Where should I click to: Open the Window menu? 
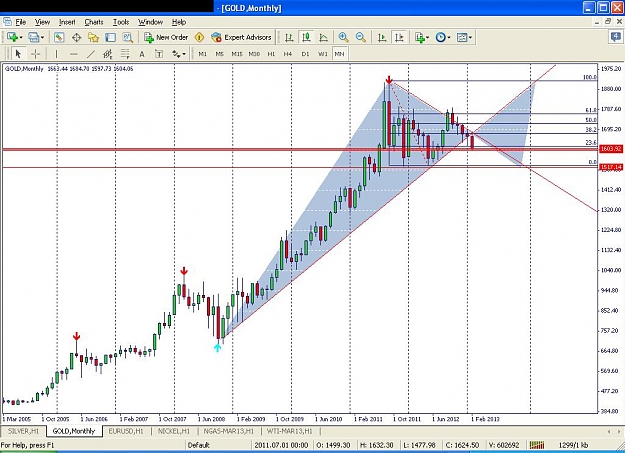[x=150, y=22]
